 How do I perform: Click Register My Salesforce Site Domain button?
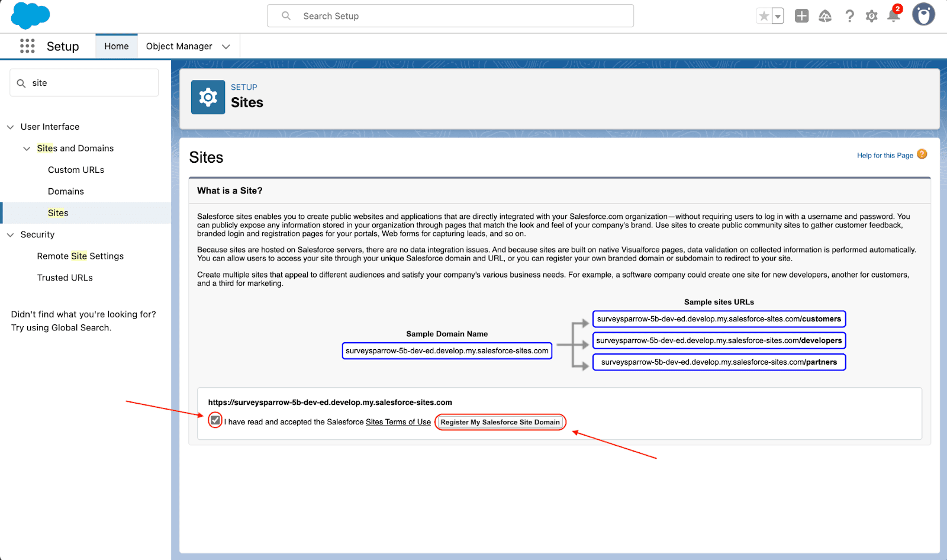500,422
